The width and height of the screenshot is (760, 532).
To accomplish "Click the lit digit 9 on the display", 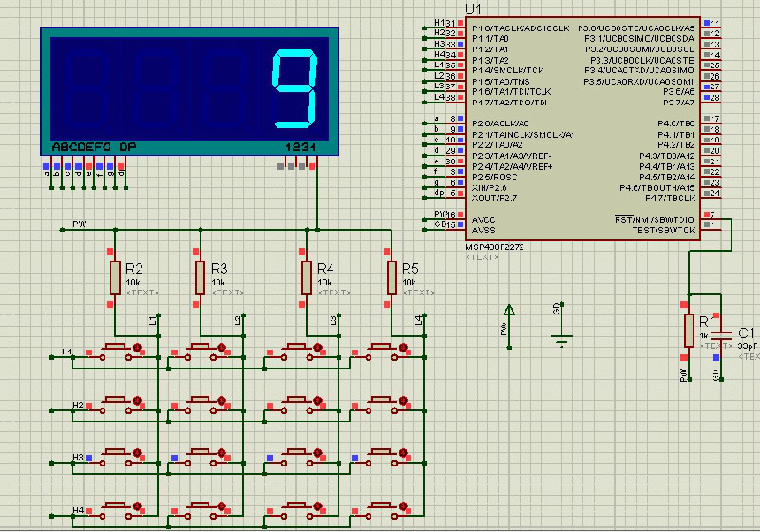I will (x=294, y=89).
